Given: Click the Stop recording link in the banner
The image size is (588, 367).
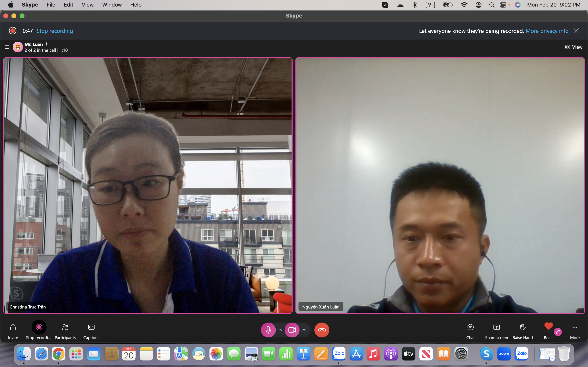Looking at the screenshot, I should point(55,31).
